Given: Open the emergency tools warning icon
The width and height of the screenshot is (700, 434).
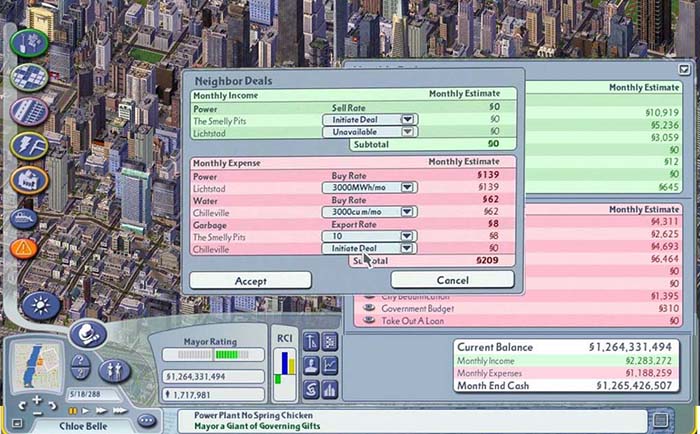Looking at the screenshot, I should point(24,247).
